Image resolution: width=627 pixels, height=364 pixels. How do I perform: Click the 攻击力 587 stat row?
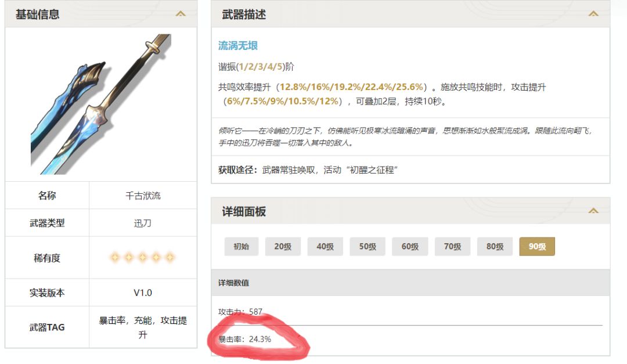pos(410,311)
